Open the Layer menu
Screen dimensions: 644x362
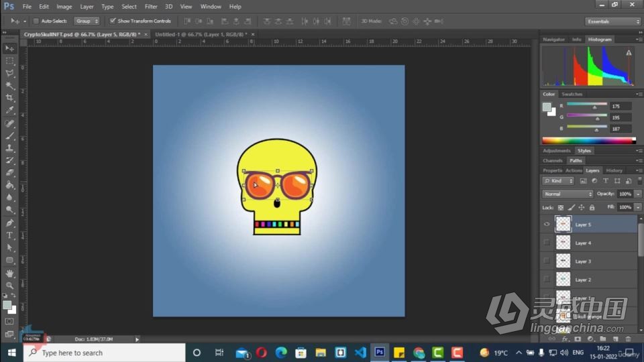[x=87, y=7]
